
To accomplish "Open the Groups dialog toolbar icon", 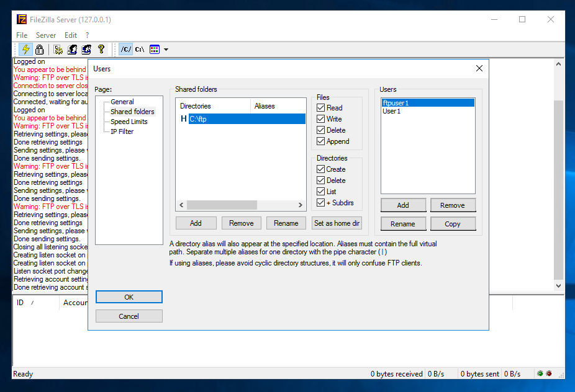I will coord(87,49).
